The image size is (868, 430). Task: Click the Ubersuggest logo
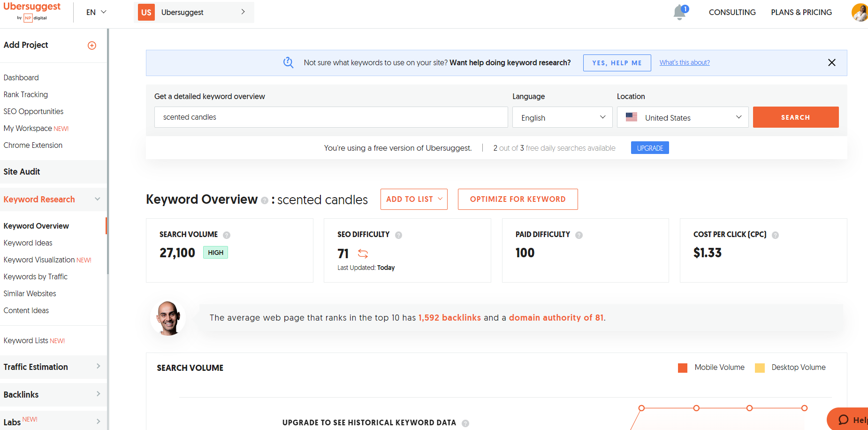tap(32, 11)
